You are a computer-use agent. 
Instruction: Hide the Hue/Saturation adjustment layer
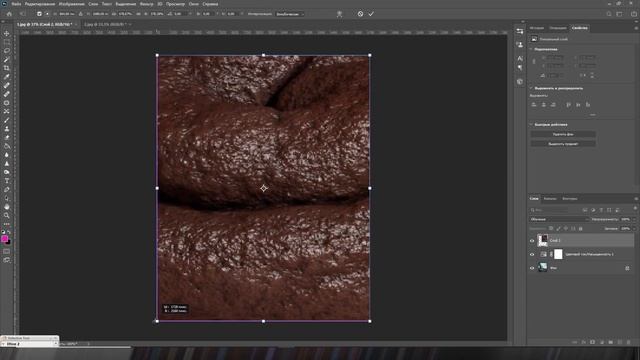[532, 254]
